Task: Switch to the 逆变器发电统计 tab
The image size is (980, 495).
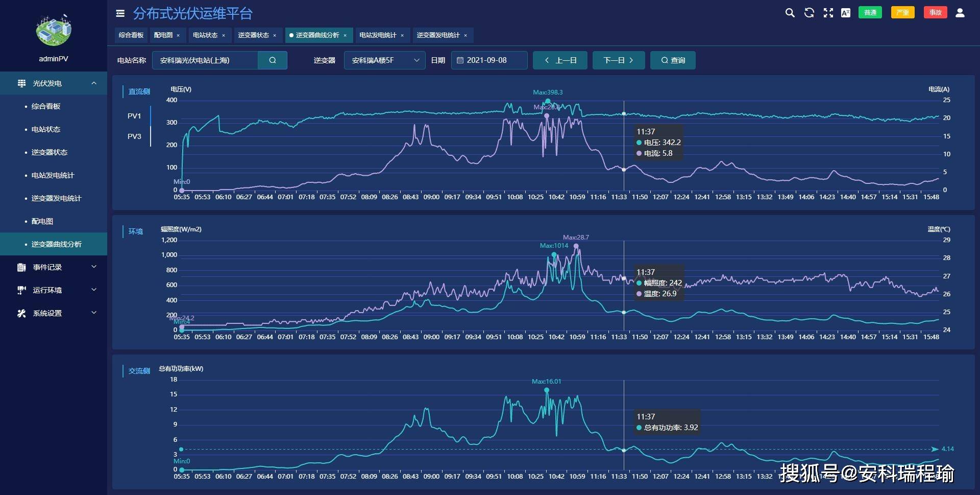Action: coord(438,35)
